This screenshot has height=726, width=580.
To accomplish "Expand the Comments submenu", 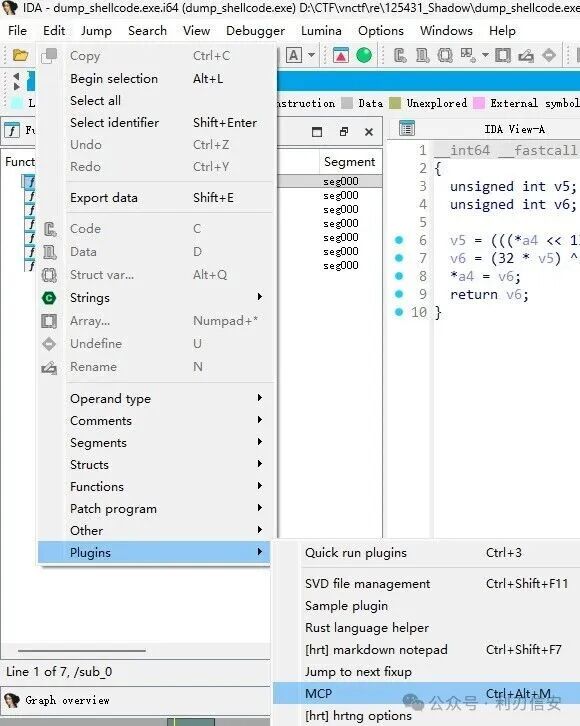I will pyautogui.click(x=154, y=420).
